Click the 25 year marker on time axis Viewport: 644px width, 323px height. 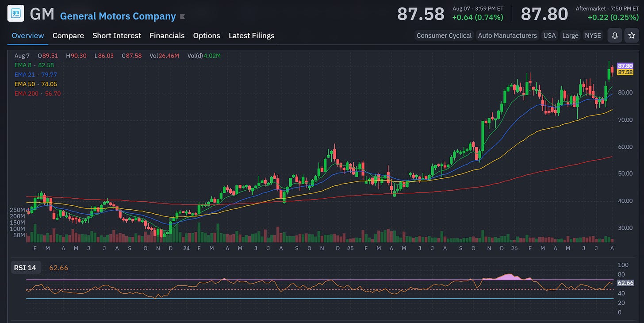coord(350,249)
